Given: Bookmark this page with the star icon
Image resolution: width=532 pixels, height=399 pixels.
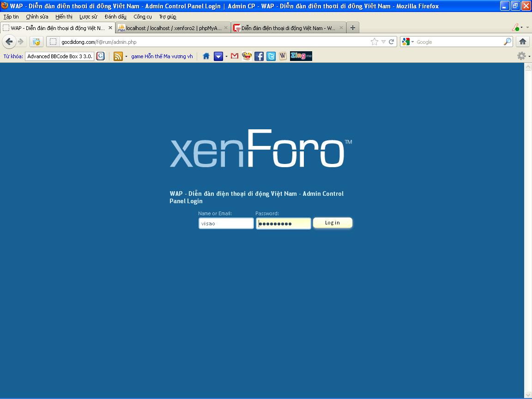Looking at the screenshot, I should pyautogui.click(x=374, y=42).
